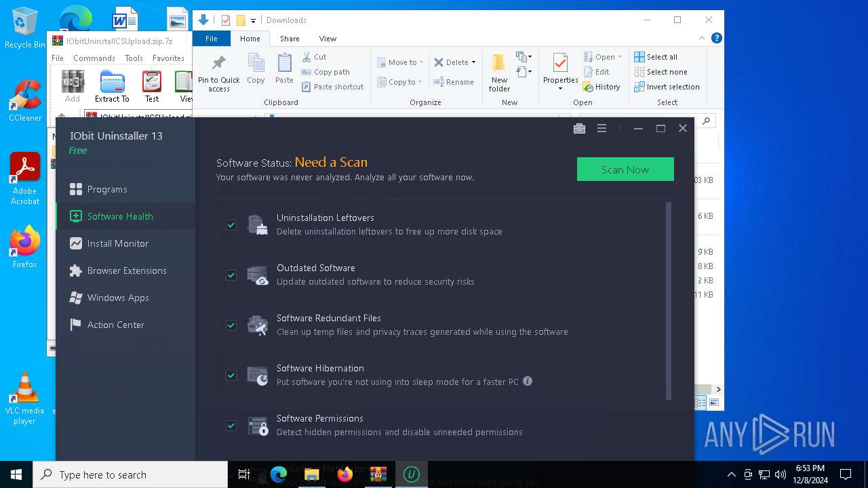Open IObit Uninstaller hamburger menu
The image size is (868, 488).
point(601,128)
